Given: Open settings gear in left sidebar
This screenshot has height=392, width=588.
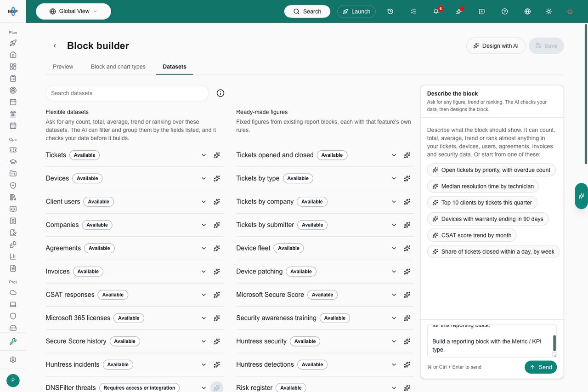Looking at the screenshot, I should [x=13, y=360].
